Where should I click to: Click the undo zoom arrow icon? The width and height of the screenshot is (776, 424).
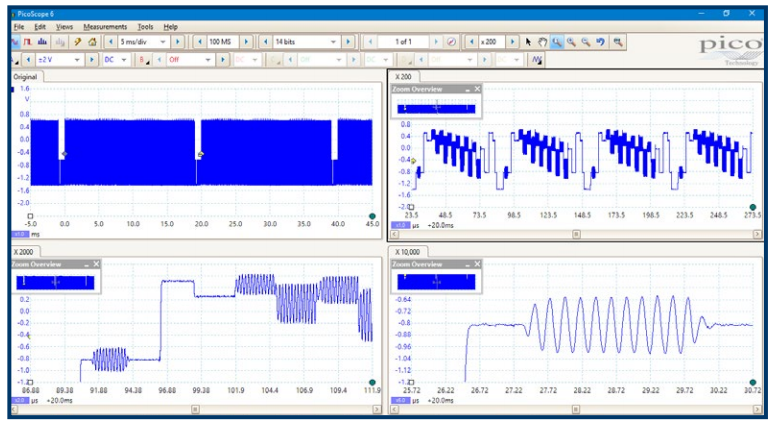pos(600,42)
